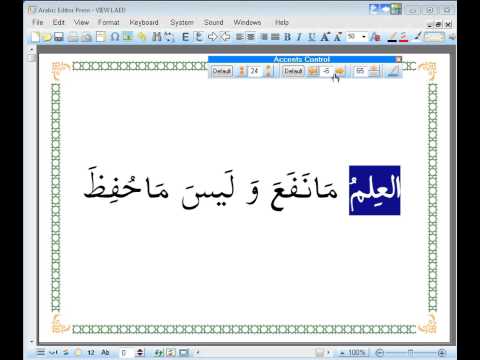480x360 pixels.
Task: Create a new document from the toolbar
Action: pos(35,37)
